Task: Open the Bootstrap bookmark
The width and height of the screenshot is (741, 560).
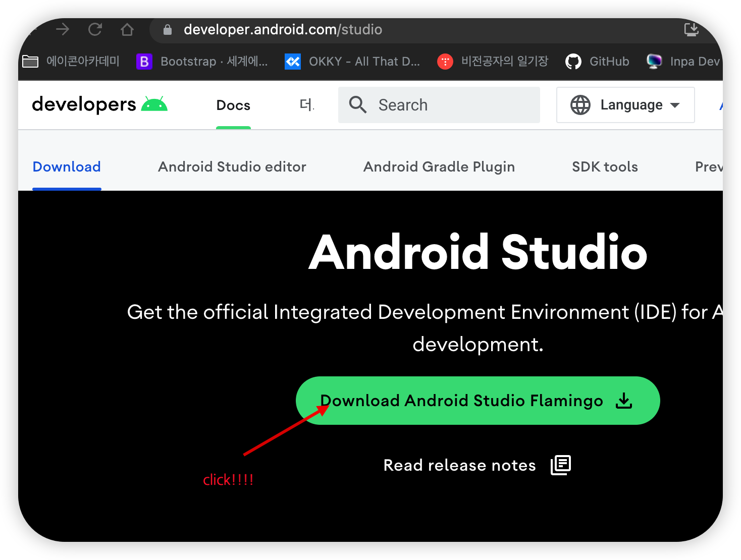Action: [x=202, y=62]
